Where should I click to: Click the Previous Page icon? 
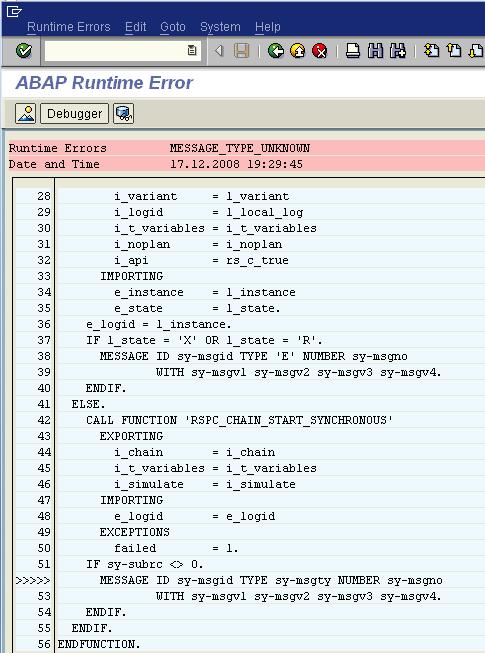pos(454,51)
